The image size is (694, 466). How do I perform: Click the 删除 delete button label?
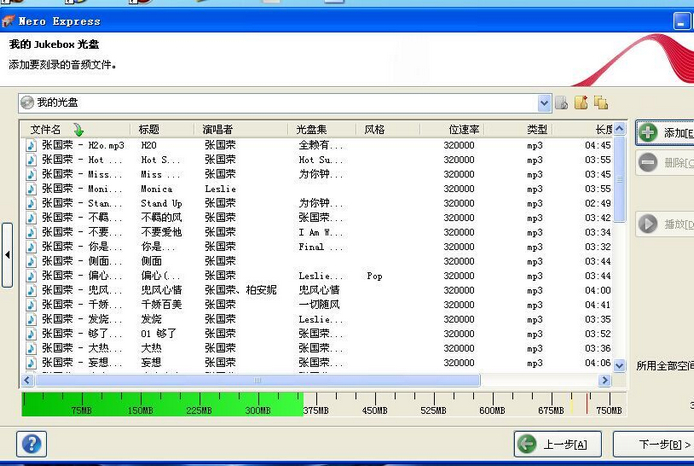(x=679, y=163)
